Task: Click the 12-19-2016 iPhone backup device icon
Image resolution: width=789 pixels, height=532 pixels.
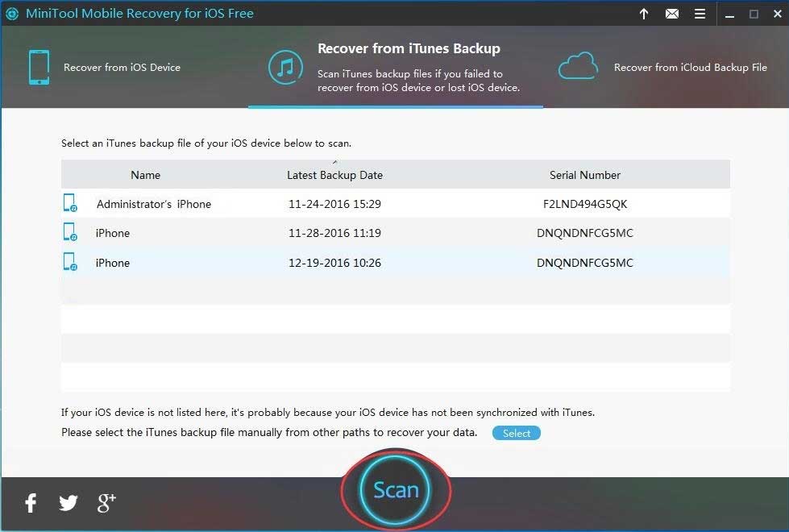Action: [x=70, y=262]
